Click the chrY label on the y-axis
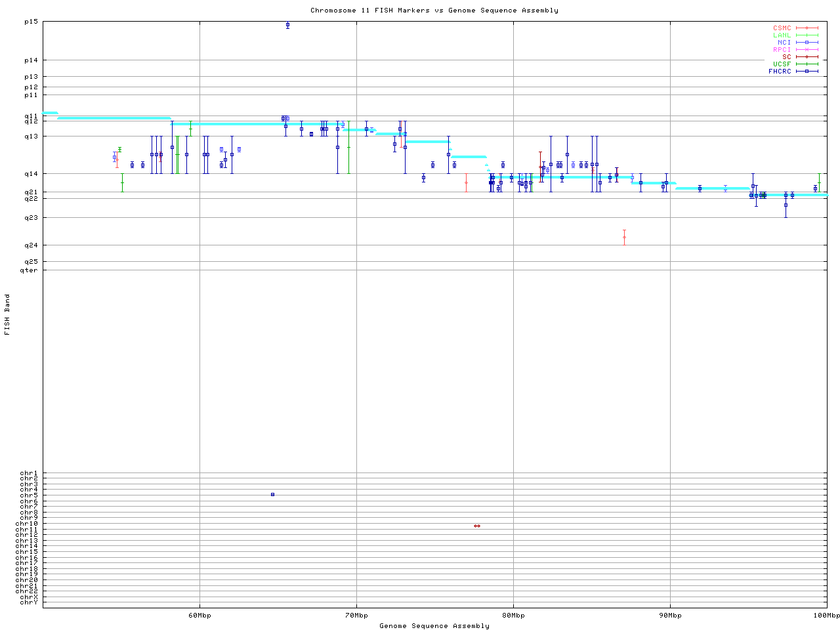This screenshot has height=630, width=840. [x=29, y=602]
